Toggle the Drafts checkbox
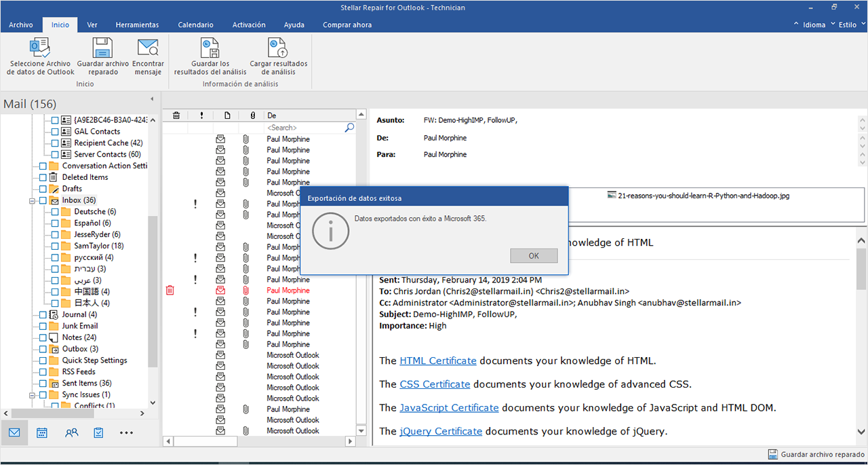 [43, 189]
